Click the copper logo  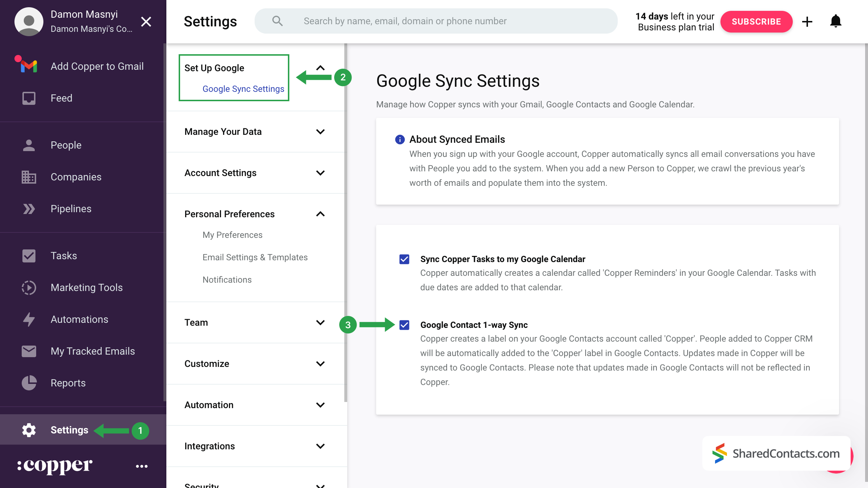[x=55, y=466]
